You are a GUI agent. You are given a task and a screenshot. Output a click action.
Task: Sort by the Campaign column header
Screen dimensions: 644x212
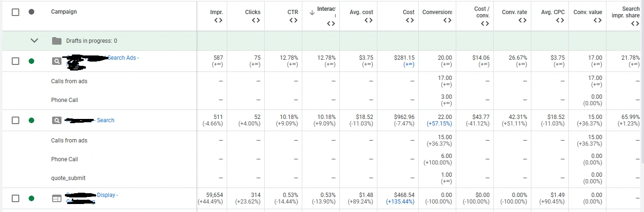click(x=64, y=12)
